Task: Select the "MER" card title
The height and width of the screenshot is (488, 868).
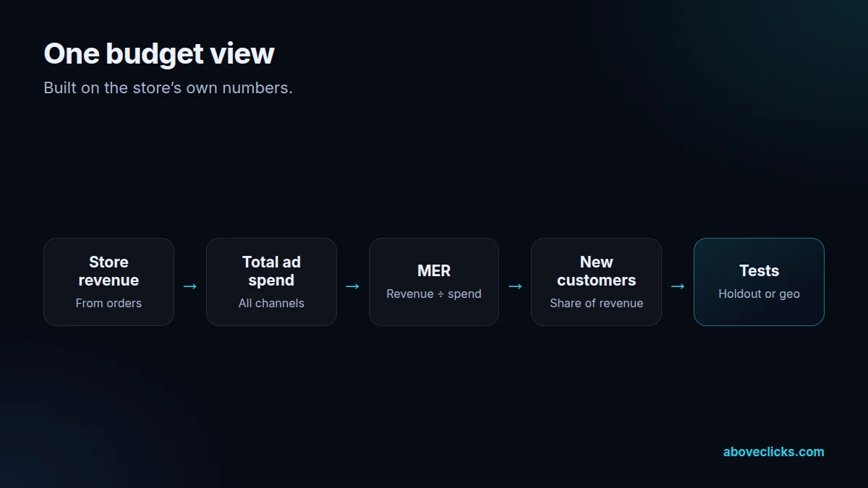Action: [434, 271]
